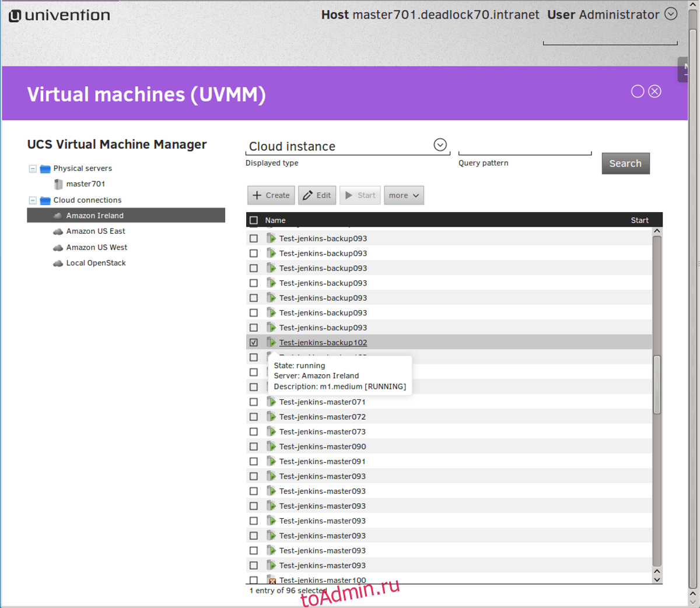
Task: Expand the more actions dropdown
Action: point(404,195)
